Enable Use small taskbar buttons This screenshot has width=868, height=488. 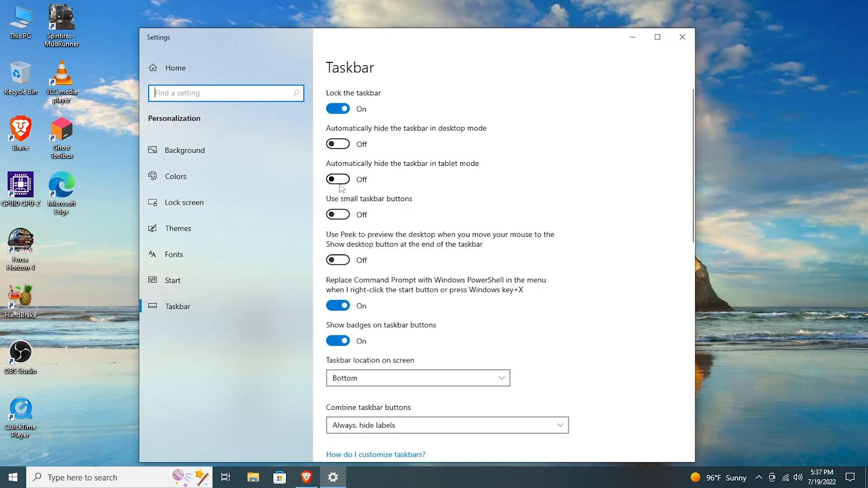(x=338, y=215)
